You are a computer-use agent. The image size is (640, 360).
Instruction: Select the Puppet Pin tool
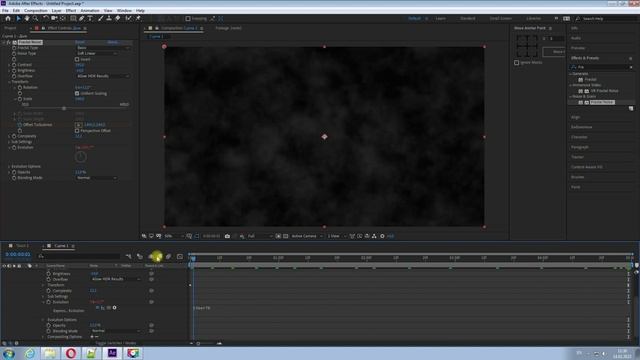[138, 18]
